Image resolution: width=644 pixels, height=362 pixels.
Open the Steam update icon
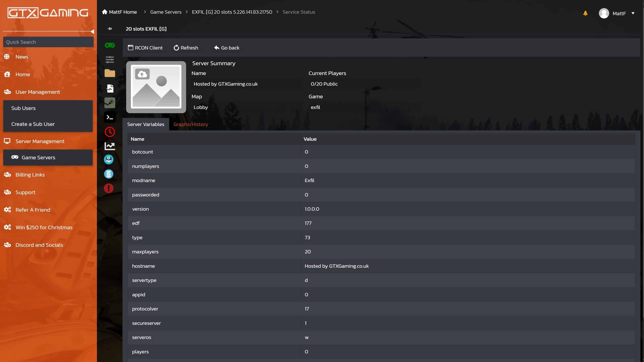click(x=110, y=103)
